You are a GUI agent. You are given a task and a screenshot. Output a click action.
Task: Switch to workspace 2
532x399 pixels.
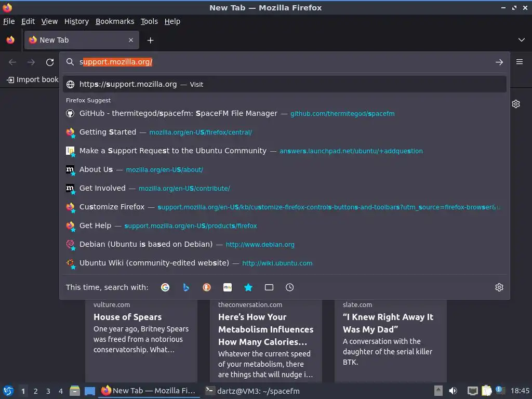(x=36, y=391)
